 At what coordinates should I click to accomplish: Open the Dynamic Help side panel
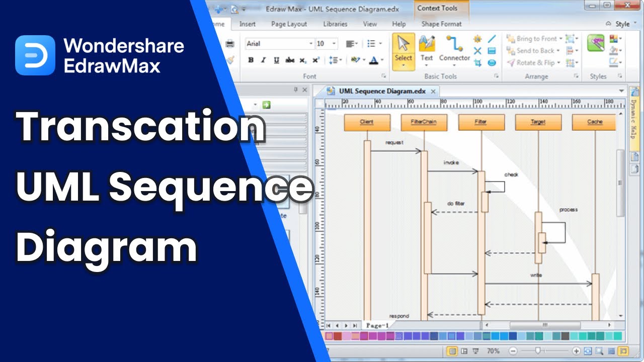633,119
